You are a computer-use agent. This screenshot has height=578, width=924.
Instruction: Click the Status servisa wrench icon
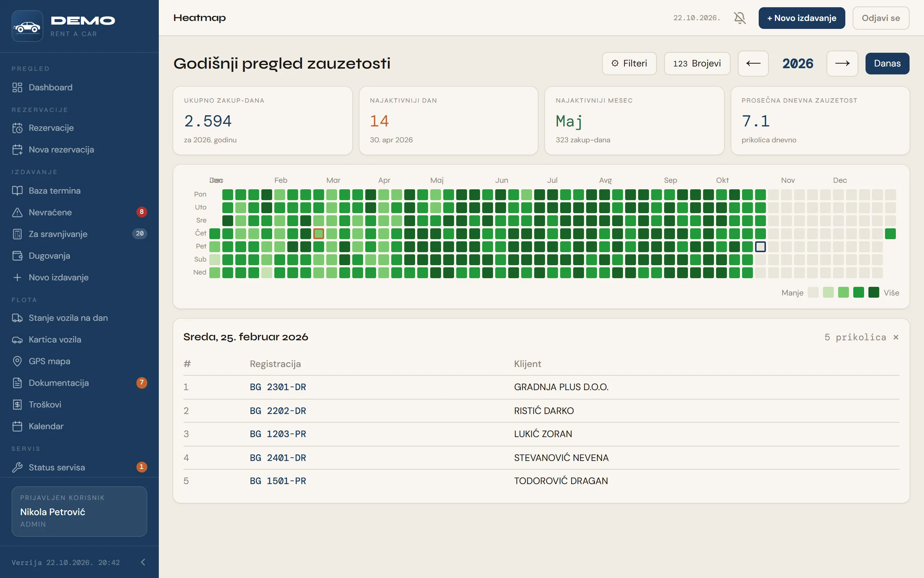(17, 467)
